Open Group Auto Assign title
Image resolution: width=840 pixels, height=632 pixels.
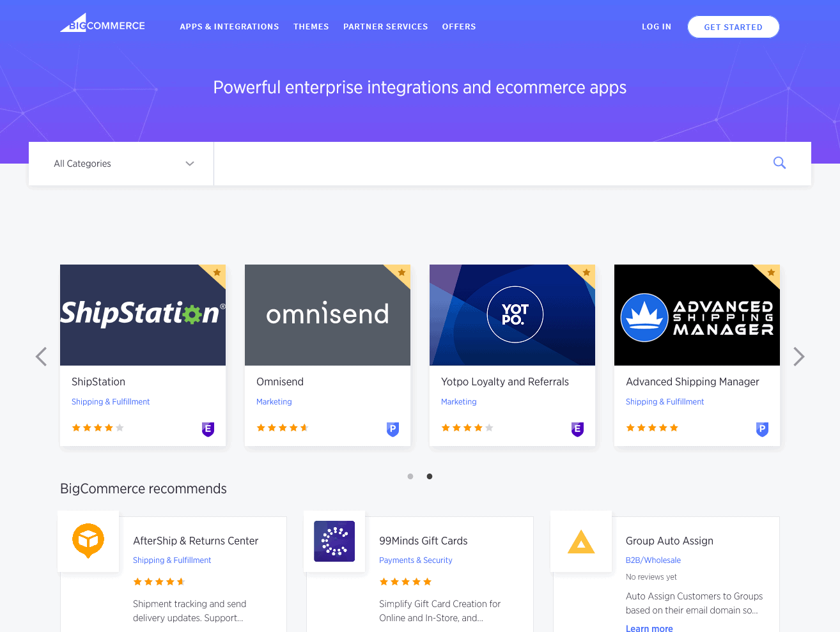click(669, 541)
